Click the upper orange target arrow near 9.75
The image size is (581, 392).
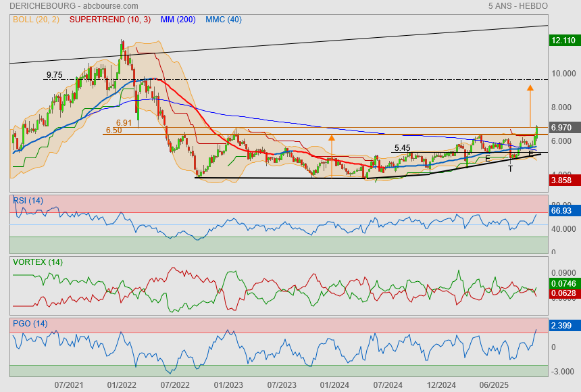click(530, 87)
